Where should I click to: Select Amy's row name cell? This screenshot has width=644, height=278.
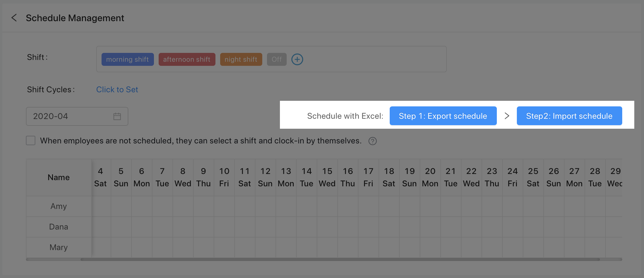[59, 206]
